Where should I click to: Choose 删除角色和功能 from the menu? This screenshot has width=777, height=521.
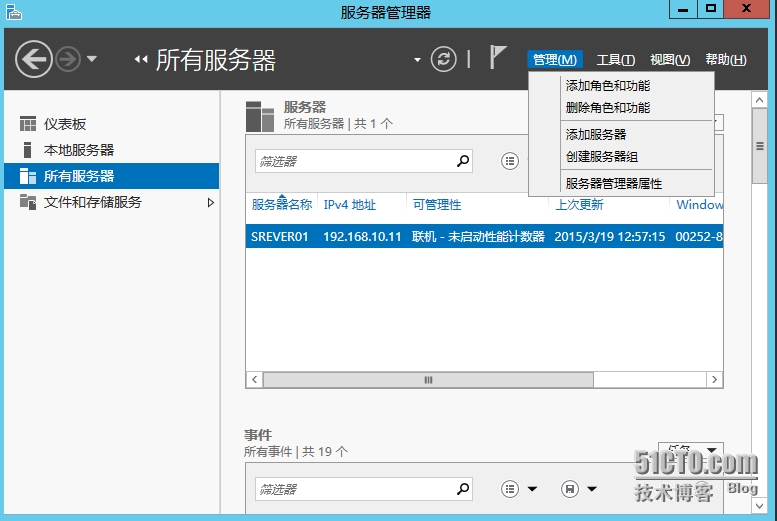(x=608, y=108)
